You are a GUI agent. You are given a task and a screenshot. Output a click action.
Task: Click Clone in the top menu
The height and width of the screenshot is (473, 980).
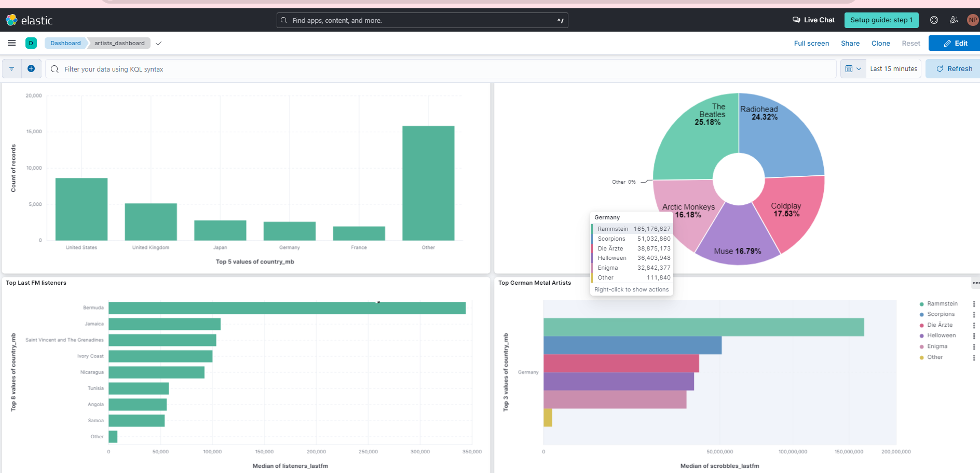(880, 43)
